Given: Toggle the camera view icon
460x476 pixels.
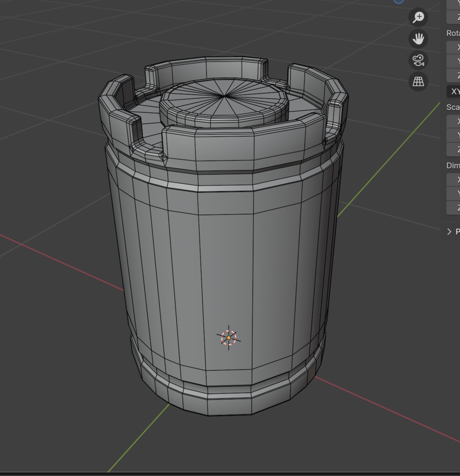Looking at the screenshot, I should click(x=419, y=60).
